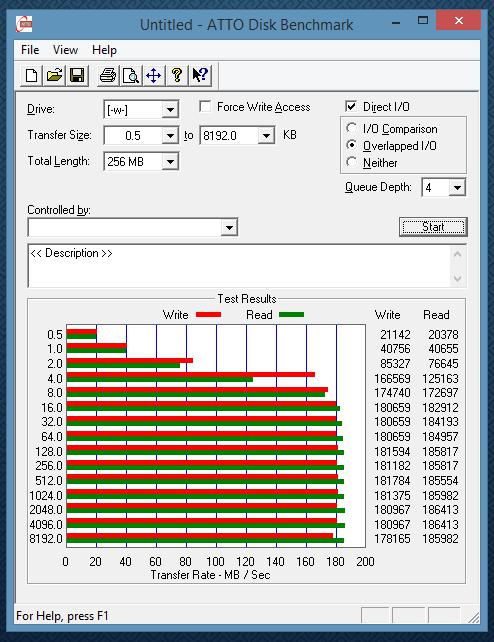Click the read value 125163
The width and height of the screenshot is (494, 642).
pyautogui.click(x=440, y=378)
